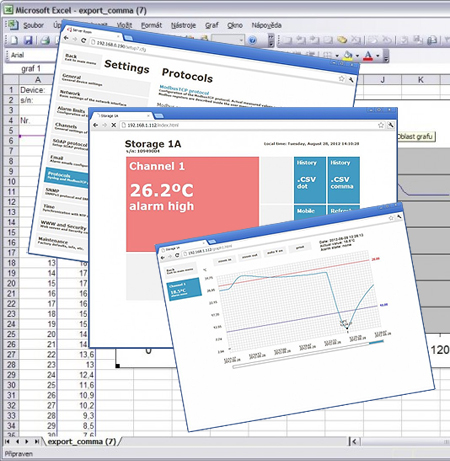Go back in the graph browser window
450x461 pixels.
[163, 258]
